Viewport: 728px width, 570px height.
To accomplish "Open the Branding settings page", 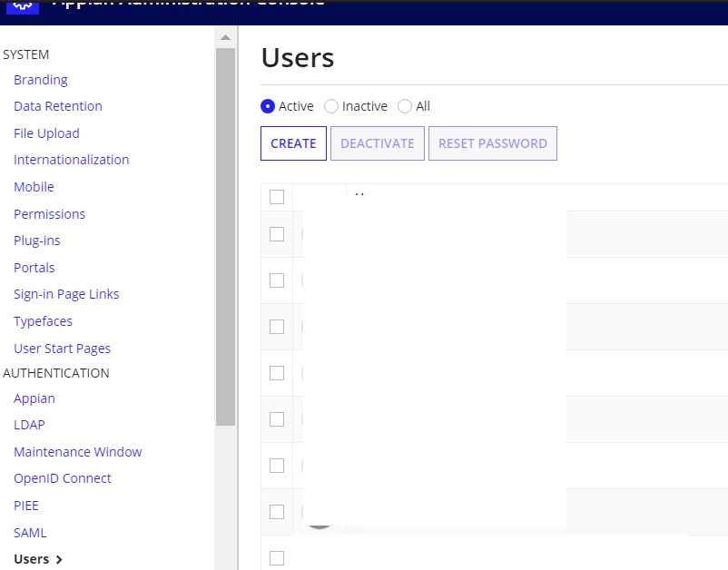I will 40,80.
